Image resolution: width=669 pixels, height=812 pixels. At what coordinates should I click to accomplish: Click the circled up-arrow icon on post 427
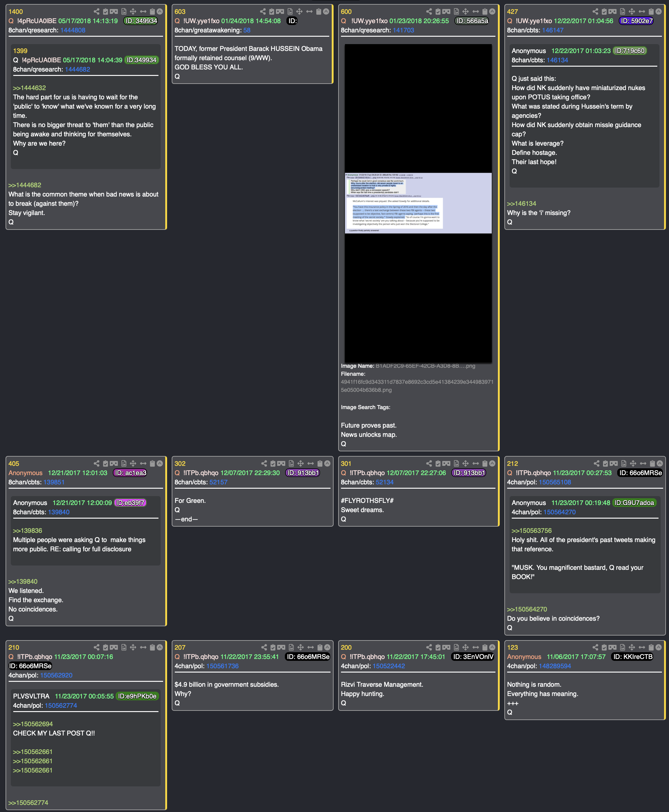659,11
